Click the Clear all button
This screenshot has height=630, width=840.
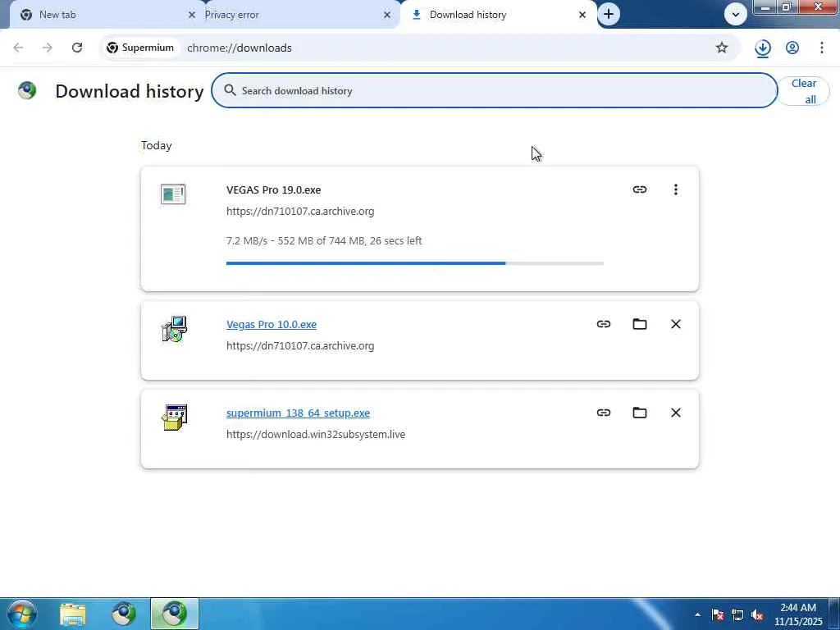click(803, 91)
